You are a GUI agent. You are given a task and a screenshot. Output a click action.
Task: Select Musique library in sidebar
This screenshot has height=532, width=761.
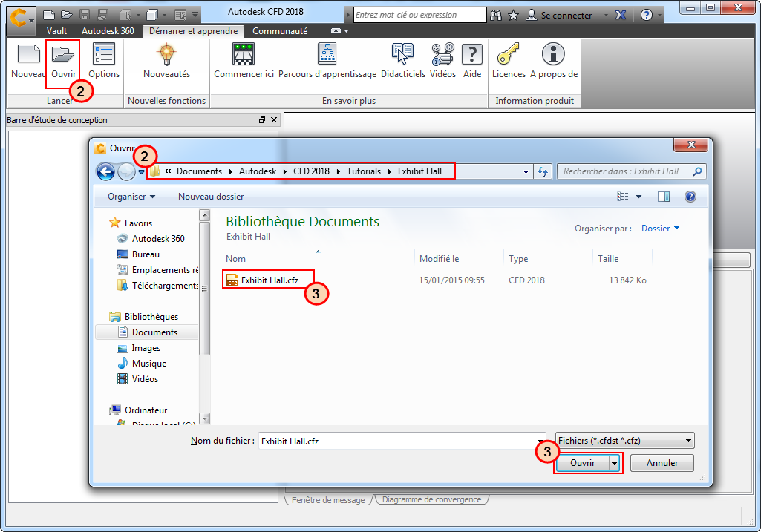coord(149,364)
